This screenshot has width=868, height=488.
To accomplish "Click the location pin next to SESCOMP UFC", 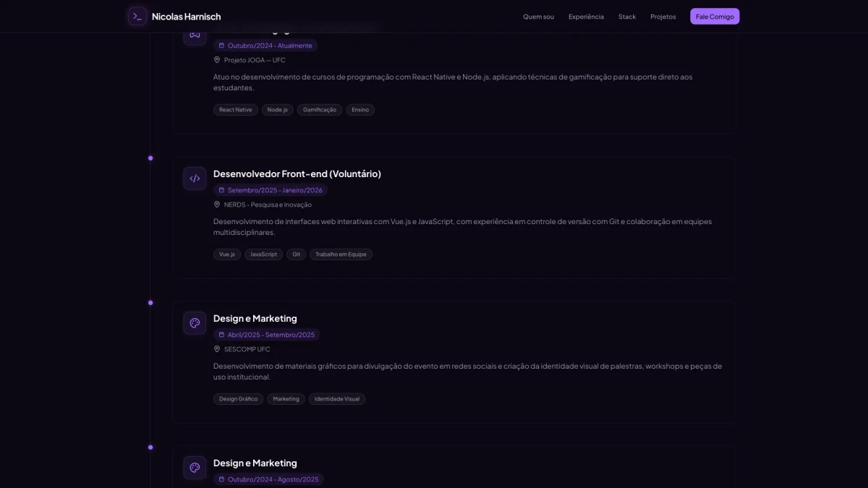I will click(217, 349).
